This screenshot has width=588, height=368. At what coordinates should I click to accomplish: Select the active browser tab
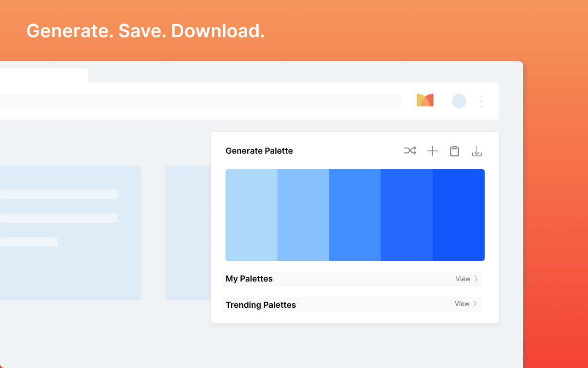(44, 75)
